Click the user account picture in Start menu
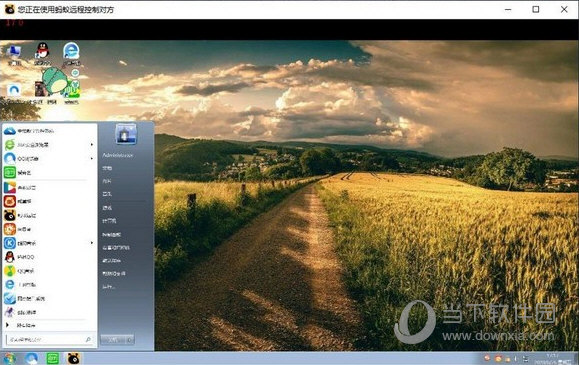Viewport: 579px width, 365px height. pos(126,134)
